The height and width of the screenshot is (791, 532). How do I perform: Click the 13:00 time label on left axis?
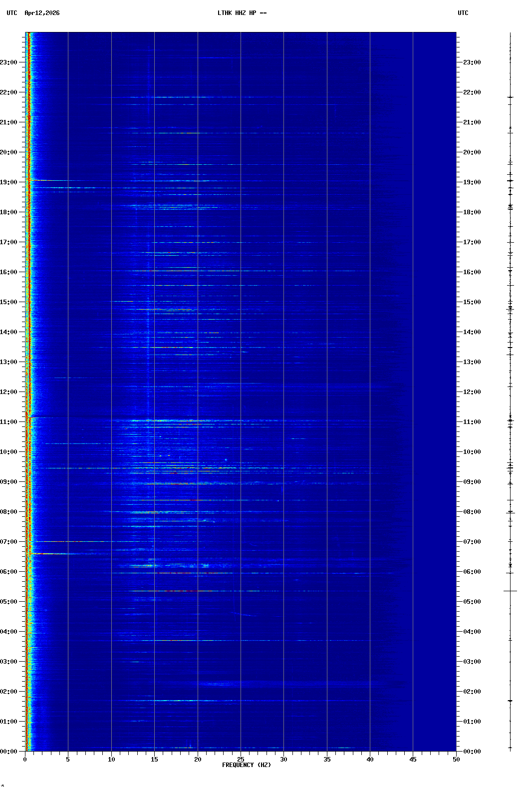coord(9,362)
